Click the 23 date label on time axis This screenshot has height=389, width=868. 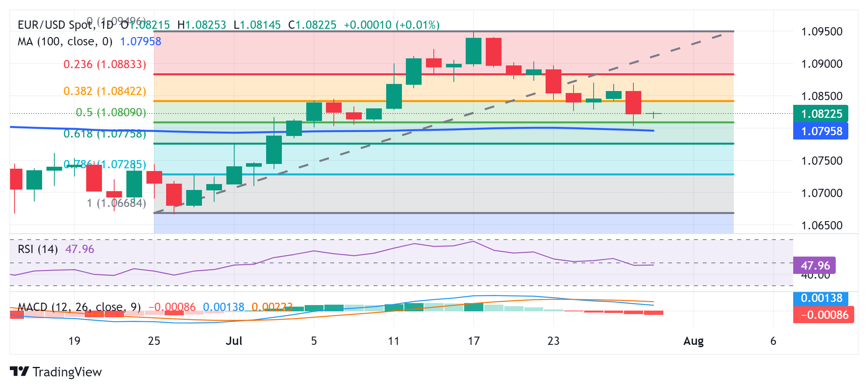point(553,341)
